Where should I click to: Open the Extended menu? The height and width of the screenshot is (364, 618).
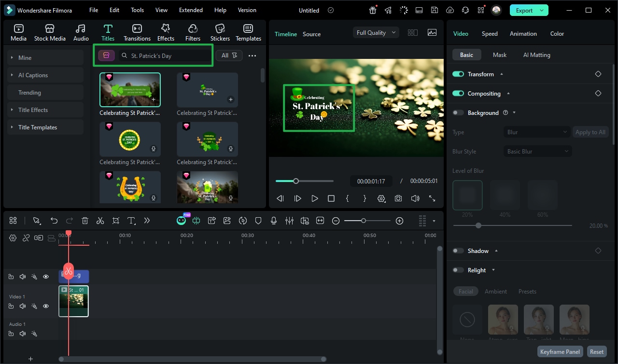(x=191, y=10)
